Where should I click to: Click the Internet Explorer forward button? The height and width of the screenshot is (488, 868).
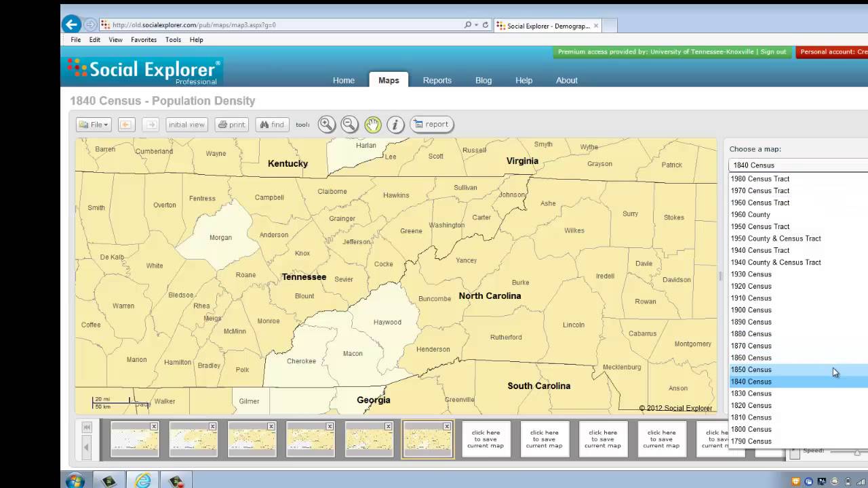pyautogui.click(x=90, y=24)
